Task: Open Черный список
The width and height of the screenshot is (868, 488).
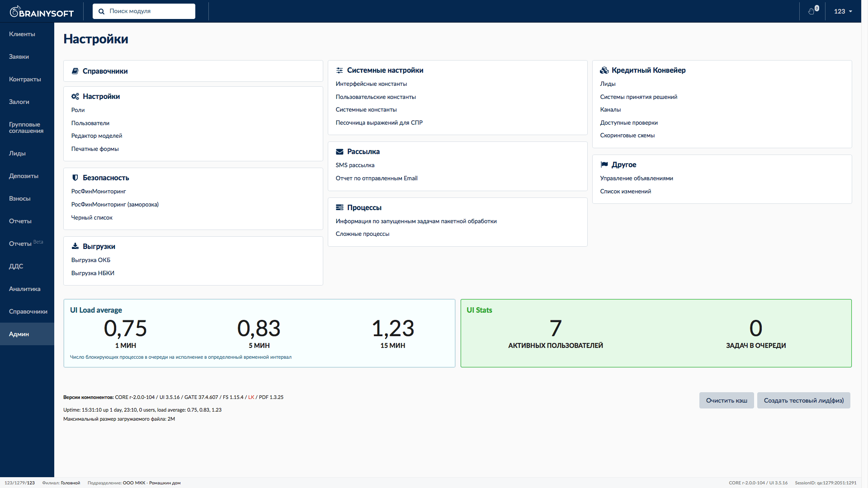Action: click(91, 217)
